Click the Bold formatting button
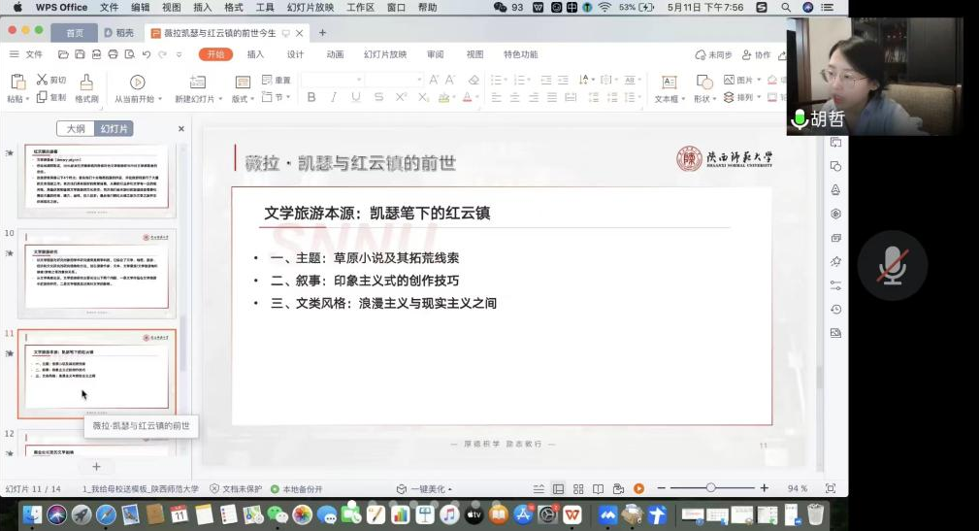980x531 pixels. (311, 97)
